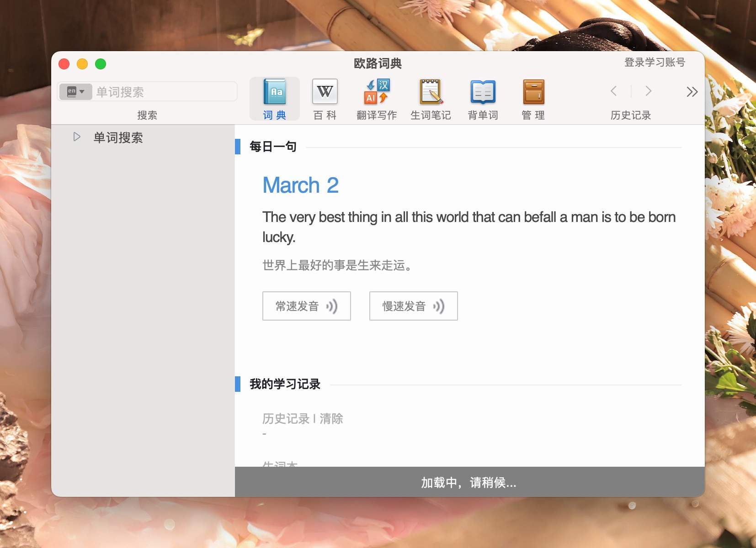This screenshot has height=548, width=756.
Task: Open 生词笔记 vocabulary notes
Action: pyautogui.click(x=430, y=97)
